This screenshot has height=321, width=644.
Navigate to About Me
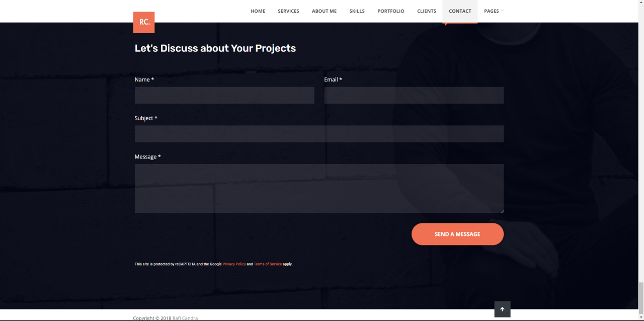click(324, 11)
